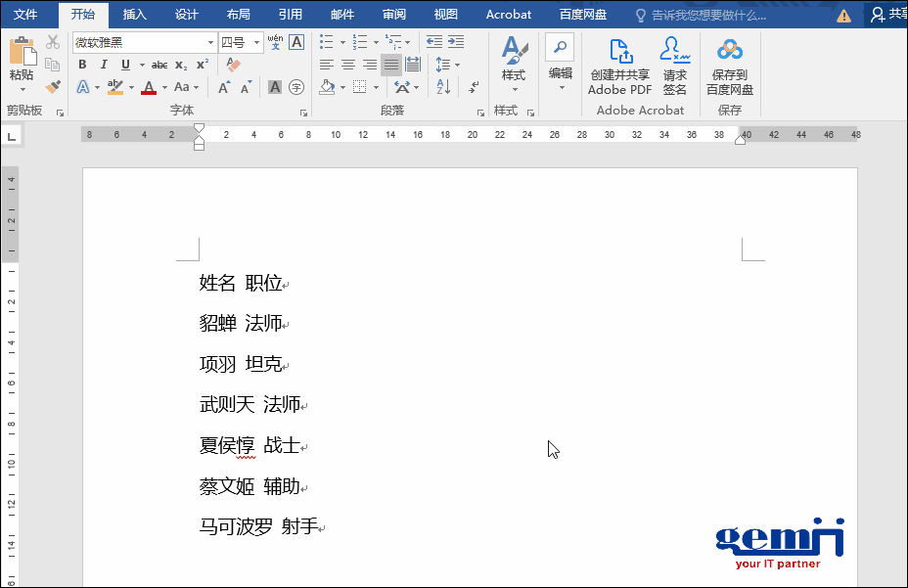Image resolution: width=908 pixels, height=588 pixels.
Task: Click the 共享 share button
Action: (888, 14)
